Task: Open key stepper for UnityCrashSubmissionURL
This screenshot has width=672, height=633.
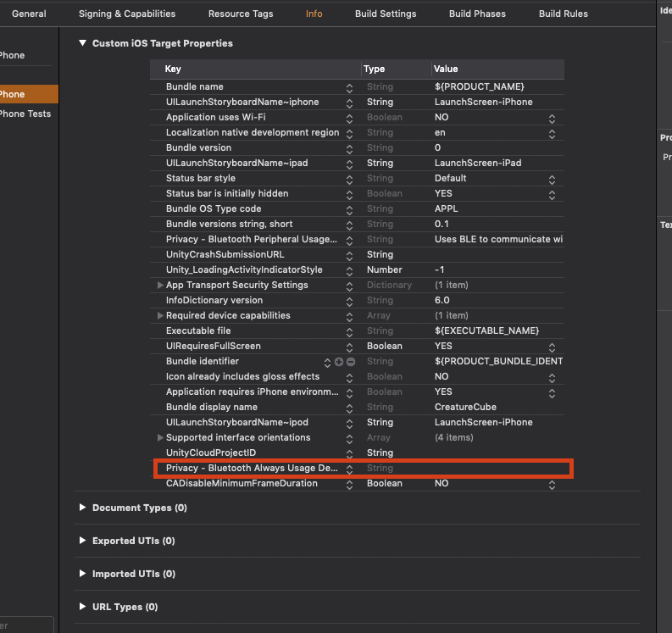Action: click(349, 255)
